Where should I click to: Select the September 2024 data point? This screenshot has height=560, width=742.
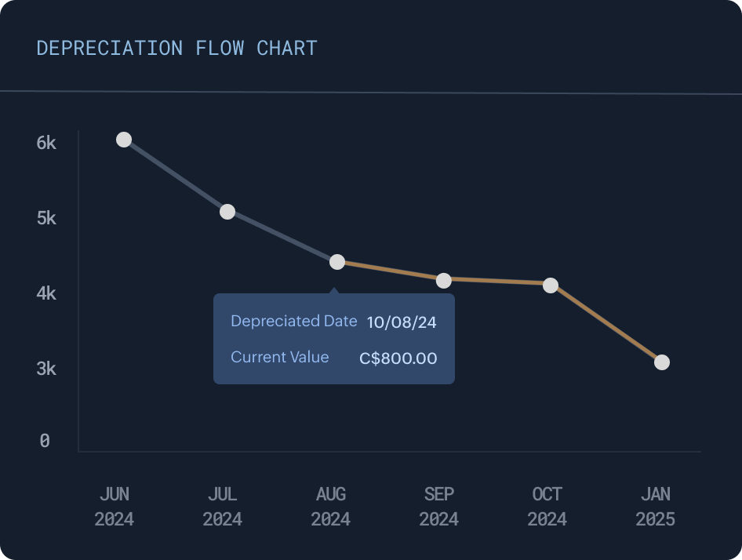coord(444,281)
